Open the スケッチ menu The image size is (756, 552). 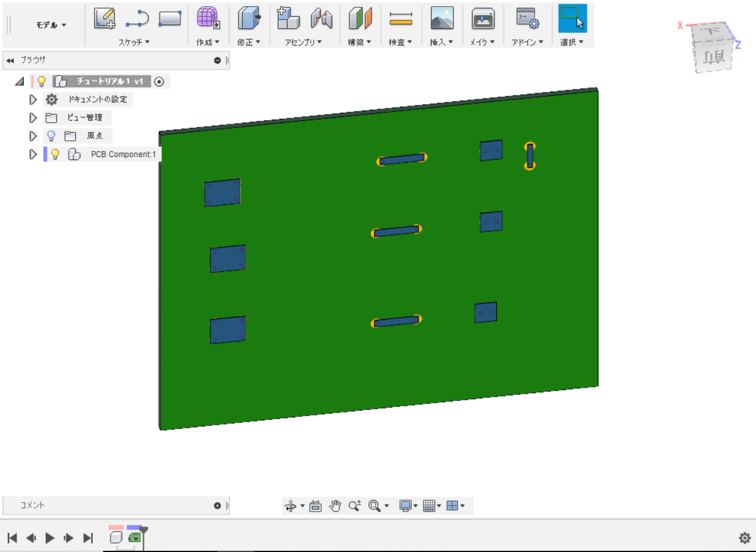(x=133, y=42)
